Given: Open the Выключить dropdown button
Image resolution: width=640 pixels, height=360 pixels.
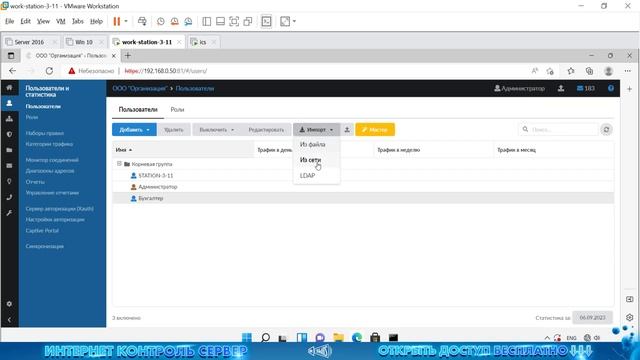Looking at the screenshot, I should pos(216,129).
